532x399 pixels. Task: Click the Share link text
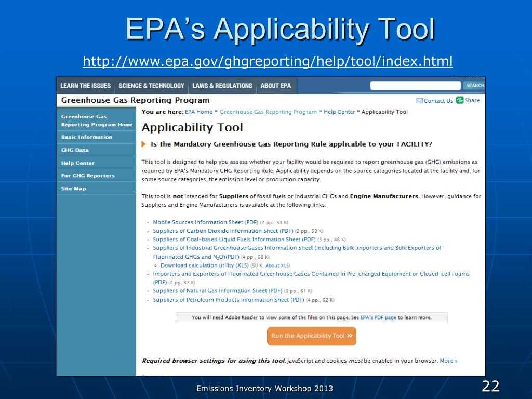[472, 100]
